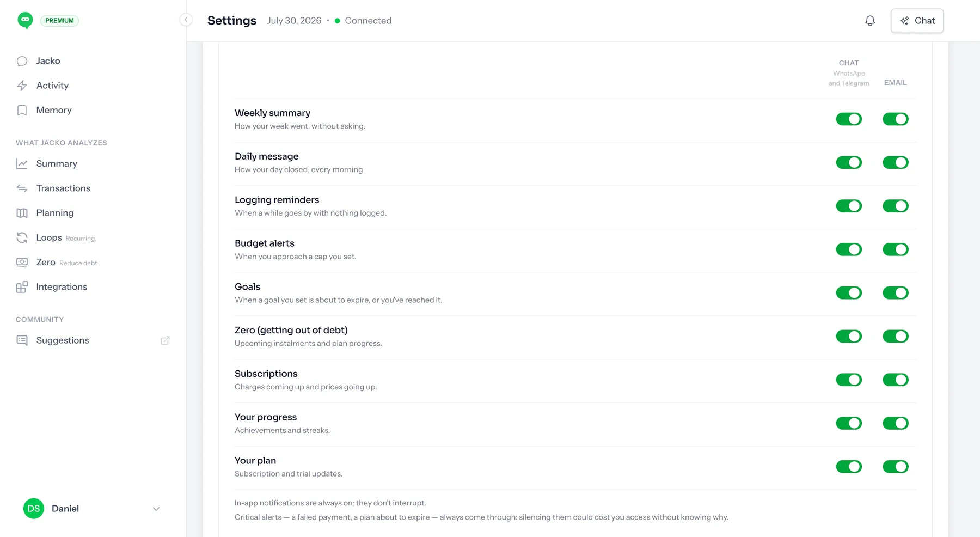Screen dimensions: 980x537
Task: Expand the Daniel account menu chevron
Action: coord(156,509)
